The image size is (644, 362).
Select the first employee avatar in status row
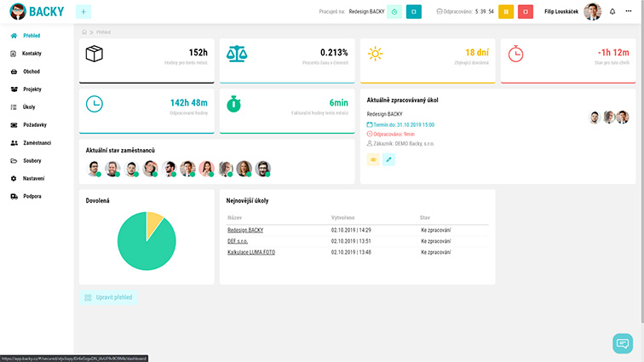tap(94, 169)
